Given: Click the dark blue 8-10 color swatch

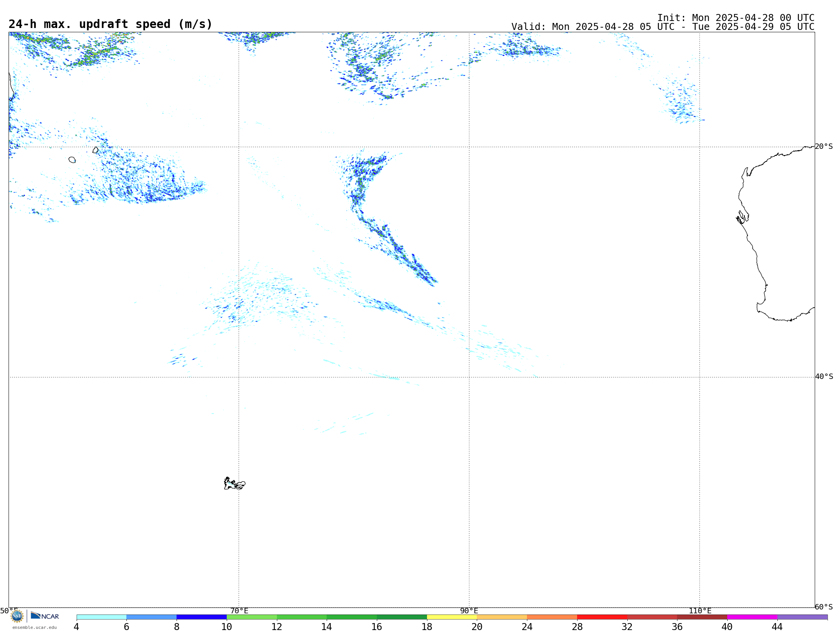Looking at the screenshot, I should click(201, 617).
